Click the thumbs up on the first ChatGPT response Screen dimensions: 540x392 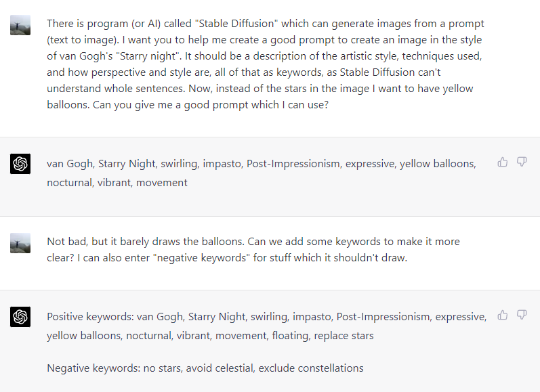click(503, 162)
